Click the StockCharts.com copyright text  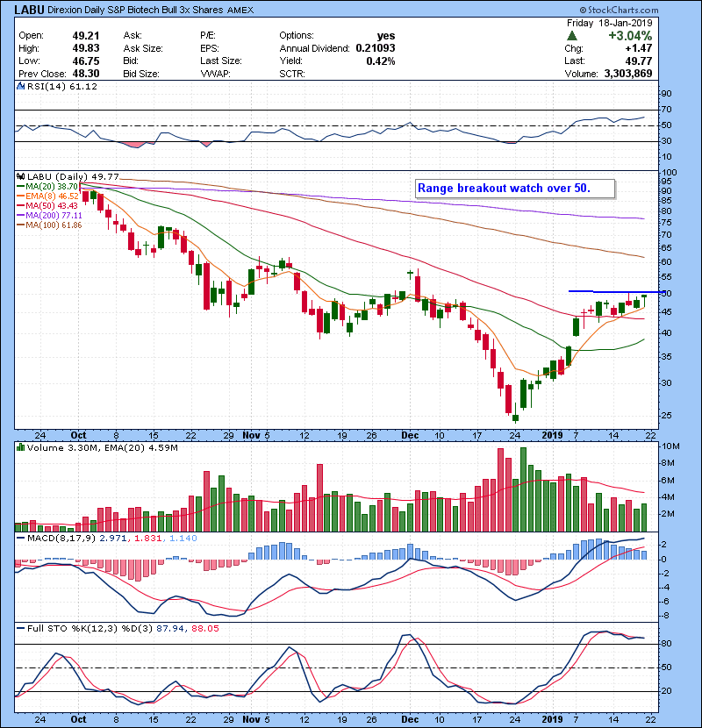point(619,10)
